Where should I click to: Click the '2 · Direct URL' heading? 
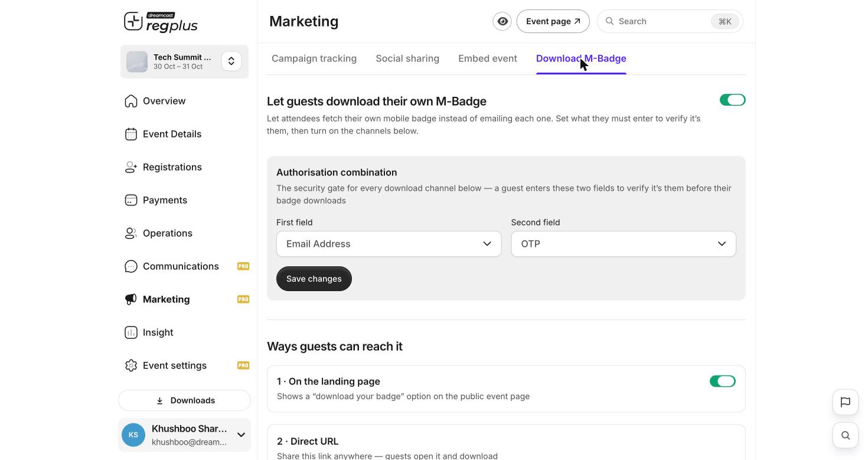coord(308,441)
